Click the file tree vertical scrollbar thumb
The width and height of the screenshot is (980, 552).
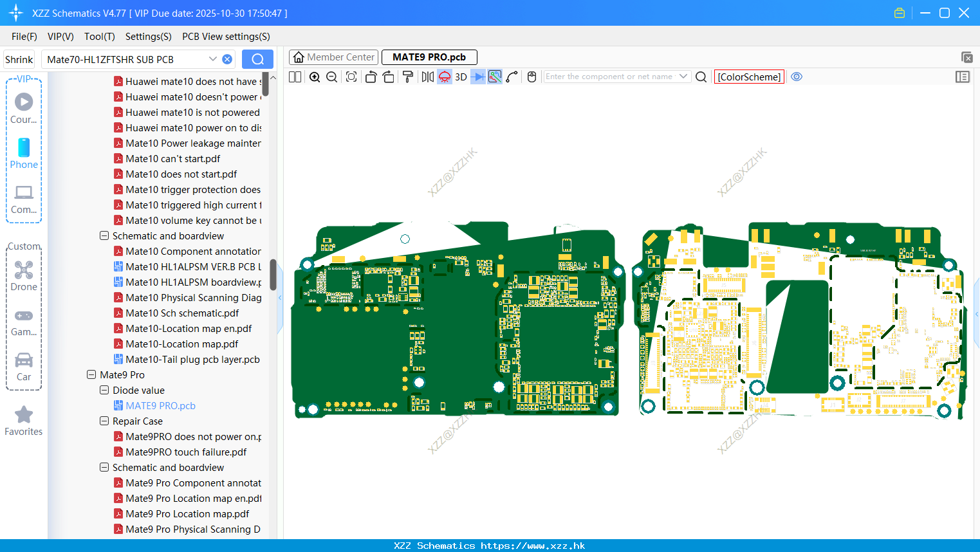point(273,275)
